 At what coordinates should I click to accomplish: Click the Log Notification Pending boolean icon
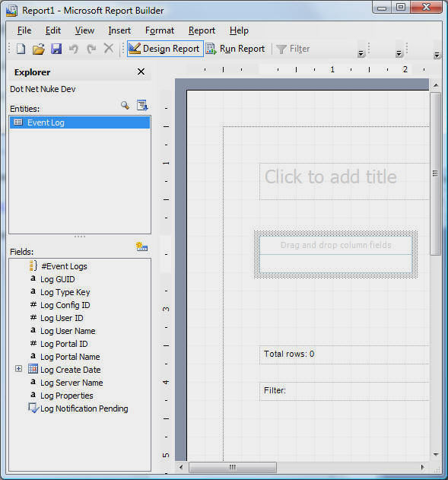[x=33, y=408]
